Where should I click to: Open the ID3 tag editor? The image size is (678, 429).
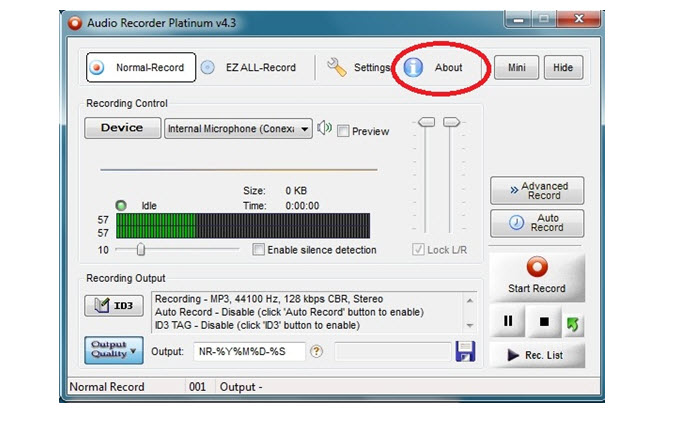(x=114, y=306)
